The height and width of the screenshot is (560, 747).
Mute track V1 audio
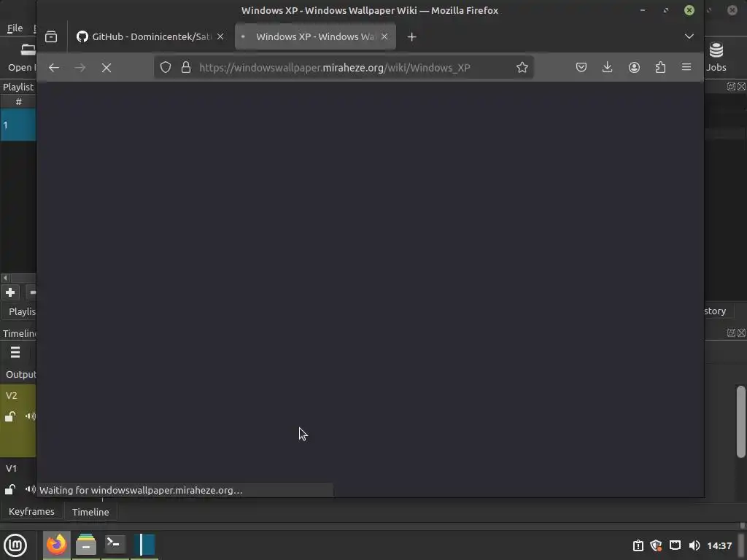click(x=30, y=489)
